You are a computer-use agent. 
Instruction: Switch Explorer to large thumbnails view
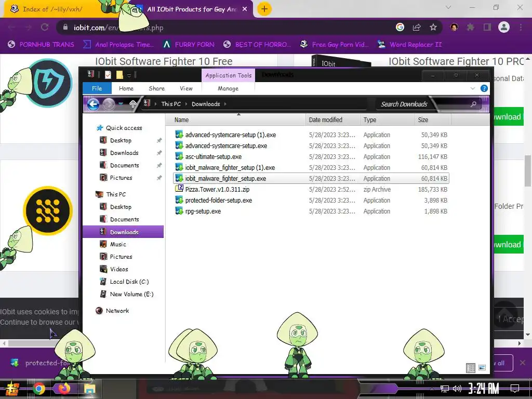[482, 368]
